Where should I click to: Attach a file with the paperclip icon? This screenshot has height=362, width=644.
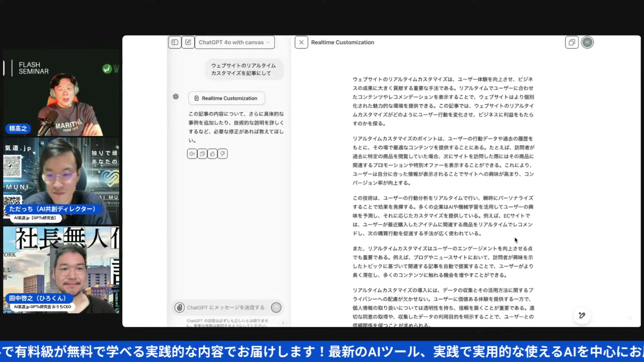click(x=179, y=307)
